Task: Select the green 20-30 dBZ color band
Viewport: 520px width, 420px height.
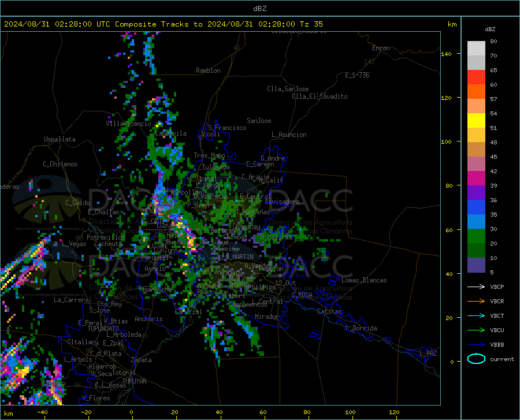Action: click(476, 236)
